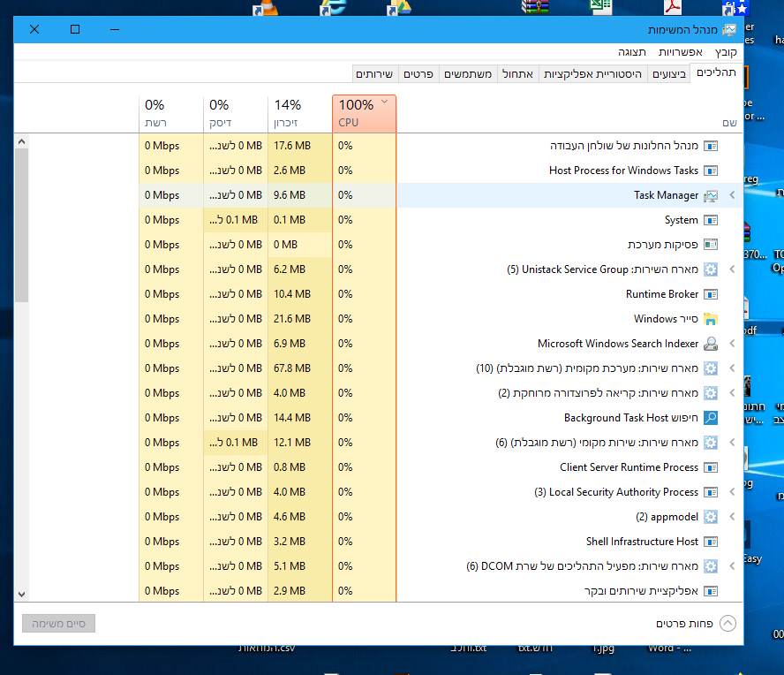Expand Local Security Authority Process group
This screenshot has width=784, height=675.
click(732, 492)
